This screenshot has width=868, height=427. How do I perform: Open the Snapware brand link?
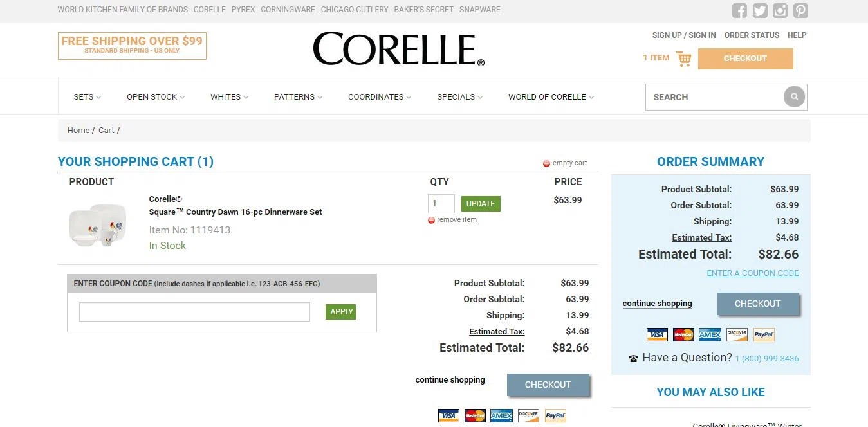coord(480,10)
